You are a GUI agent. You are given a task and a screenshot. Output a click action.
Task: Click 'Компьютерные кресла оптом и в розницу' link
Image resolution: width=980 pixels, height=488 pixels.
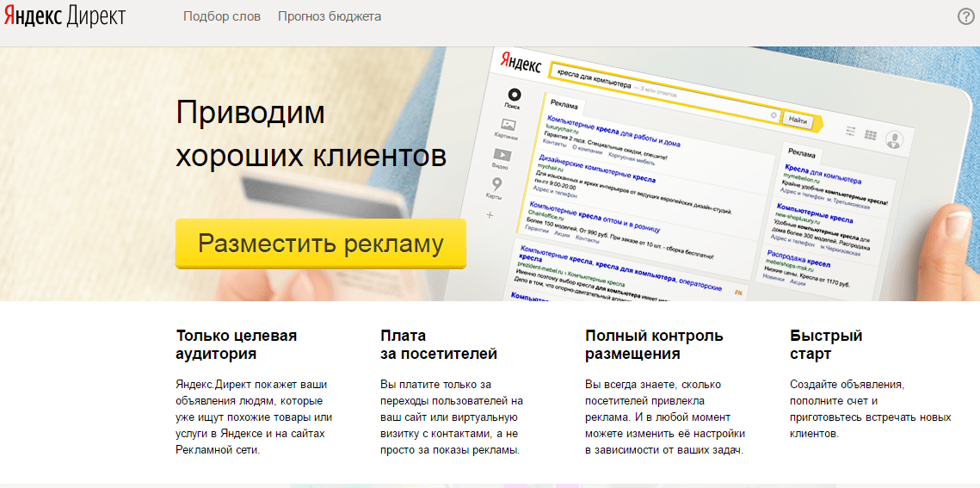(594, 215)
